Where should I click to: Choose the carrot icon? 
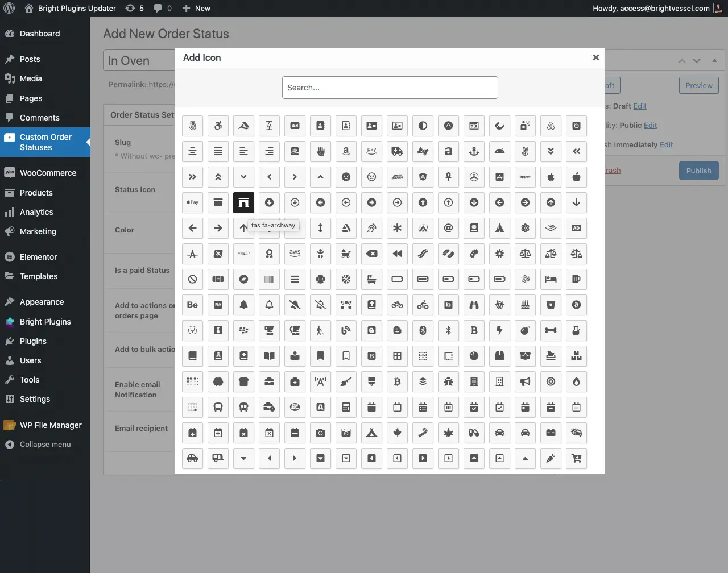[x=551, y=458]
